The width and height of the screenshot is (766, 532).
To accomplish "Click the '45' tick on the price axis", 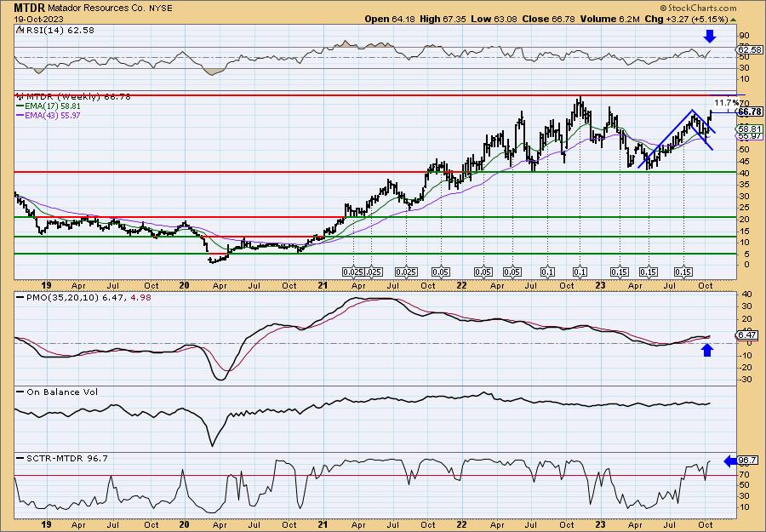I will coord(745,161).
